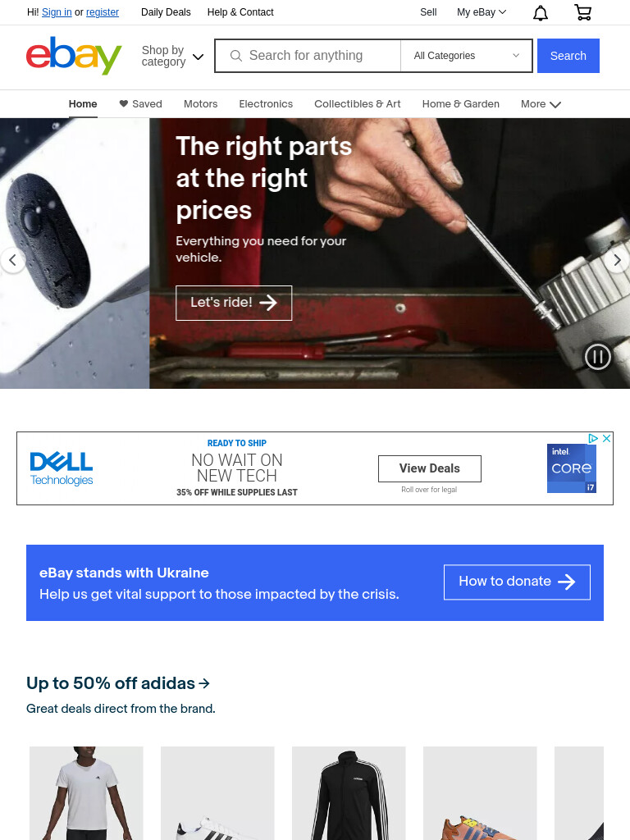Pause the banner carousel
Image resolution: width=630 pixels, height=840 pixels.
[x=597, y=356]
